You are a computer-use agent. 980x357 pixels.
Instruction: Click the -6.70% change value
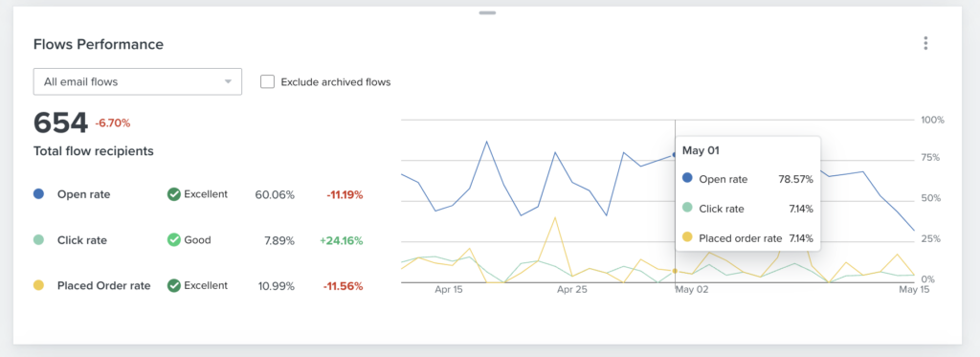[x=113, y=123]
